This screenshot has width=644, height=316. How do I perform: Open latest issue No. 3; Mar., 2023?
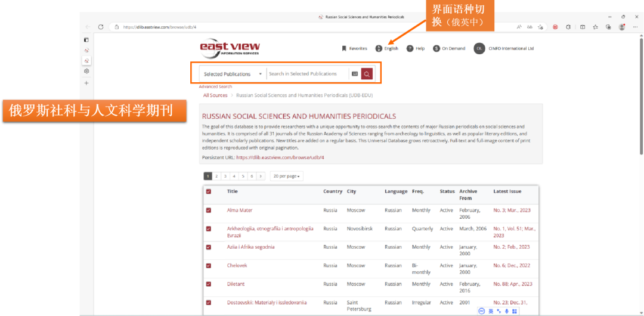(512, 210)
